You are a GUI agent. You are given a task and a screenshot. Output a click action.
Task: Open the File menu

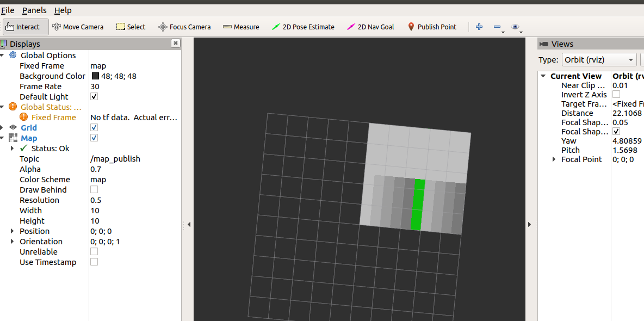click(8, 10)
